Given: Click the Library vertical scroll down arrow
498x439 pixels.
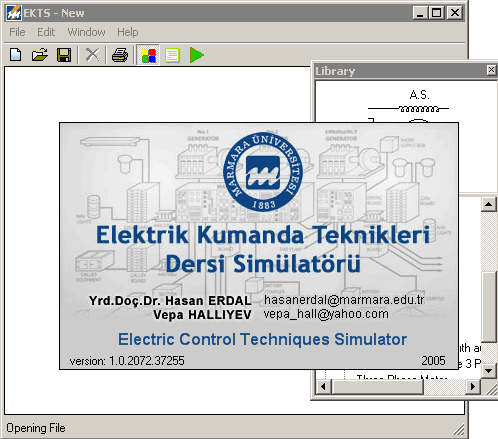Looking at the screenshot, I should point(489,370).
